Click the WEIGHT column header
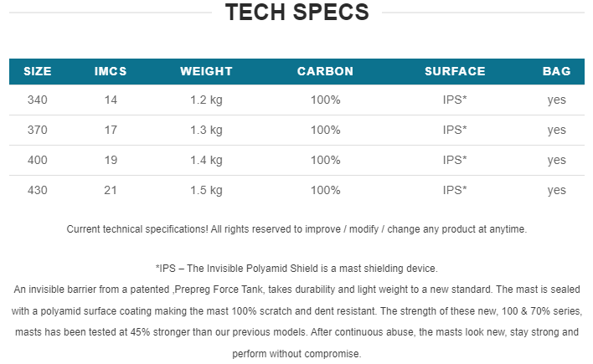593x364 pixels. (x=206, y=71)
